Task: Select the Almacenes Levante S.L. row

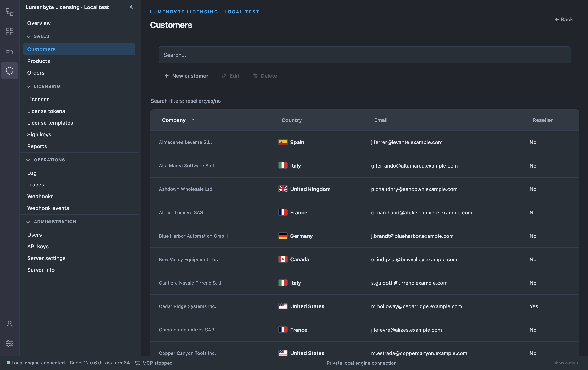Action: [x=365, y=142]
